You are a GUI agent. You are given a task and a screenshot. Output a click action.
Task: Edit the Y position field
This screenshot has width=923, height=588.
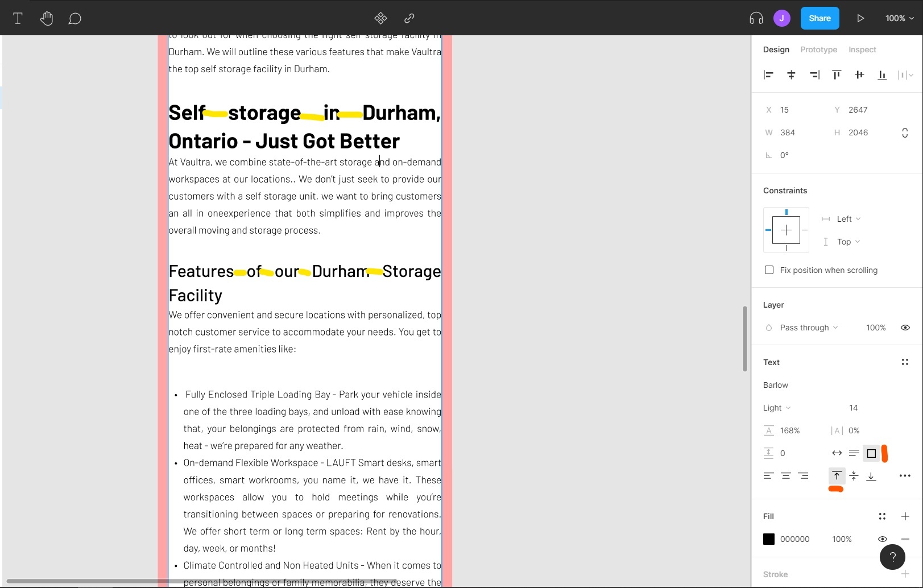860,110
